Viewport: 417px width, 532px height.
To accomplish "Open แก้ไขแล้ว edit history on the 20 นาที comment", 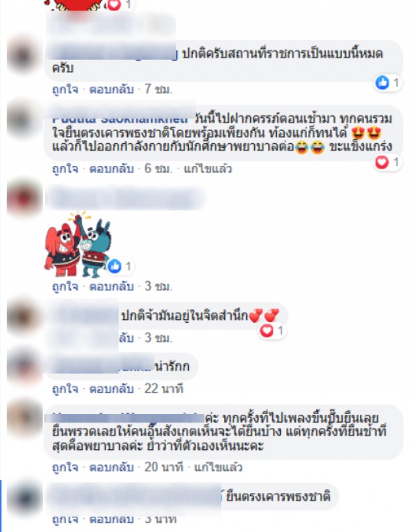I will click(218, 467).
